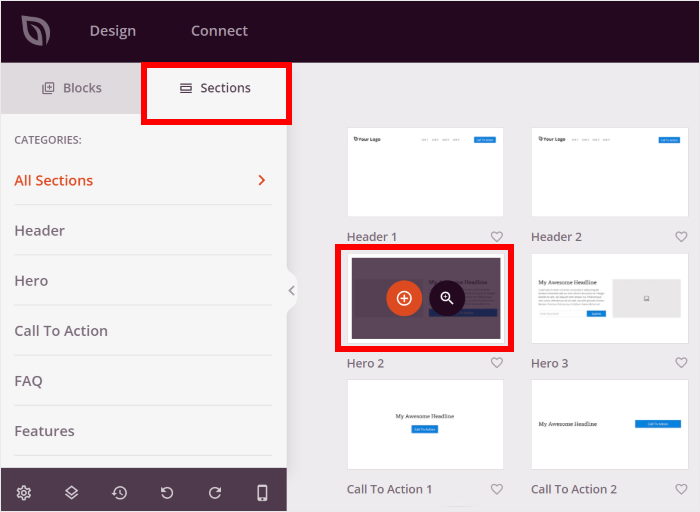Click the Header 1 label text

click(372, 237)
